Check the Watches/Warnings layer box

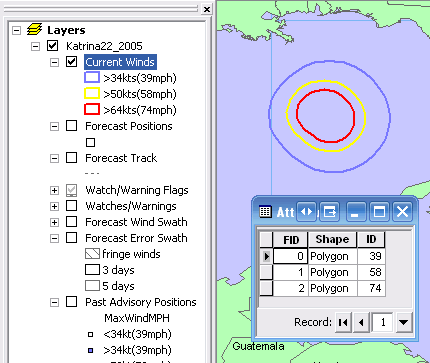point(71,206)
